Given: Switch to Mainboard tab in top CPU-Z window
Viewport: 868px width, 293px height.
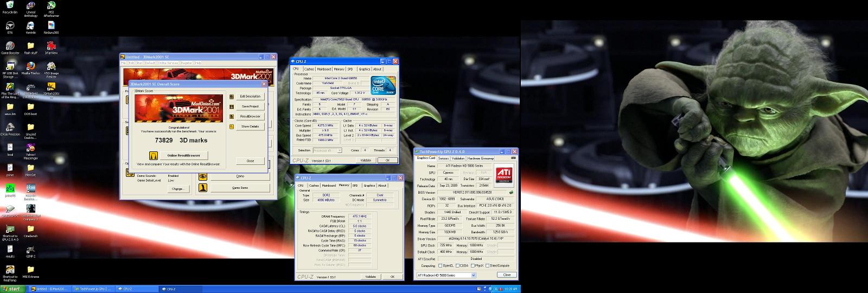Looking at the screenshot, I should point(324,69).
